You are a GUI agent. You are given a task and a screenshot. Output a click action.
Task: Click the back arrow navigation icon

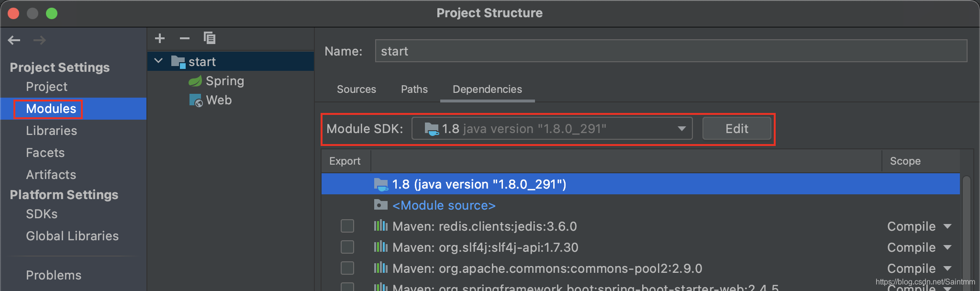[x=14, y=40]
